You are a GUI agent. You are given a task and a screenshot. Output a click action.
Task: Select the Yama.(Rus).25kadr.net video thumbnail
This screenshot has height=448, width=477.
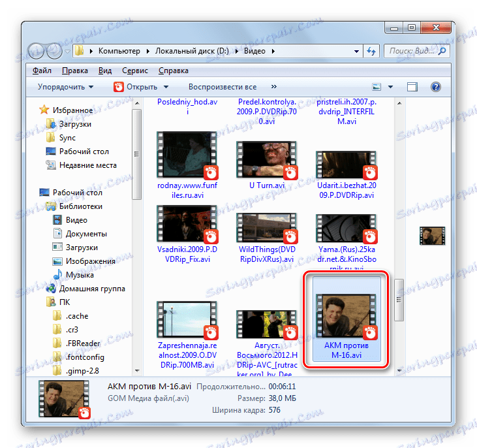coord(346,229)
